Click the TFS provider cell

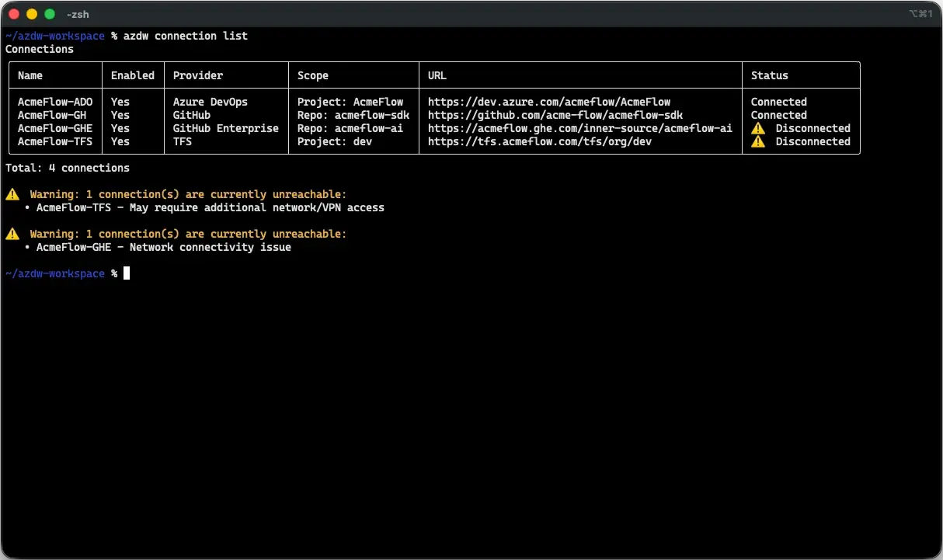183,141
